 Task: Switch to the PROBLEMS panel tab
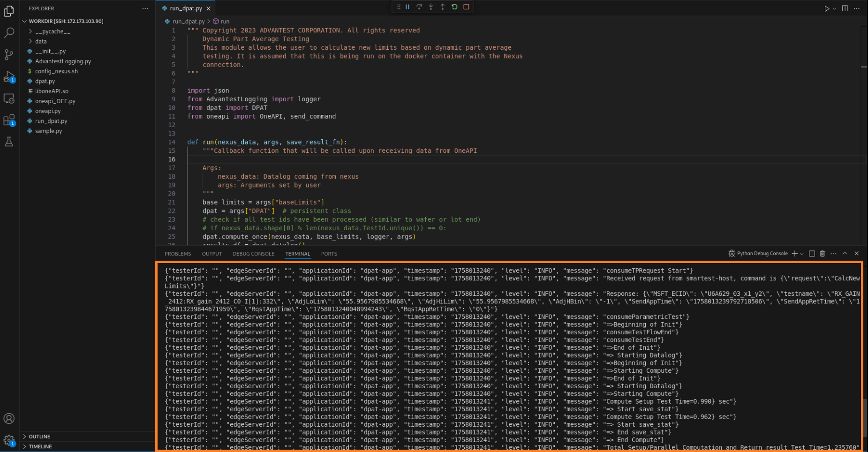pyautogui.click(x=178, y=254)
